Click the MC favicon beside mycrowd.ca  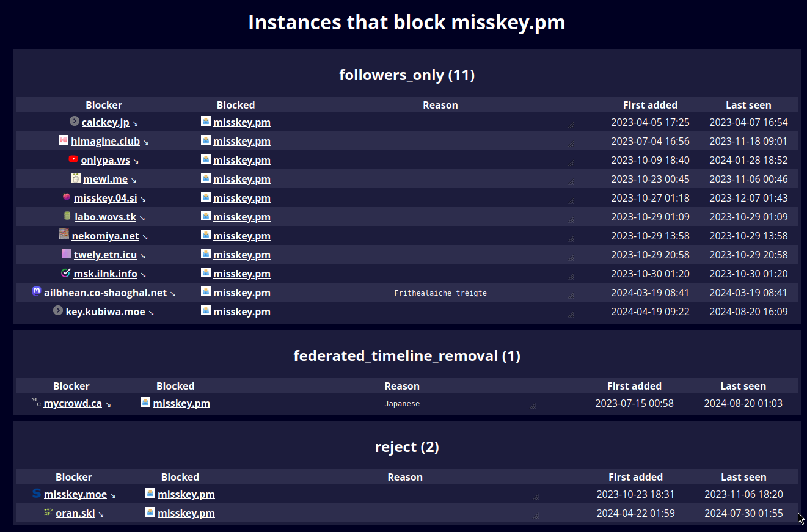[x=36, y=403]
